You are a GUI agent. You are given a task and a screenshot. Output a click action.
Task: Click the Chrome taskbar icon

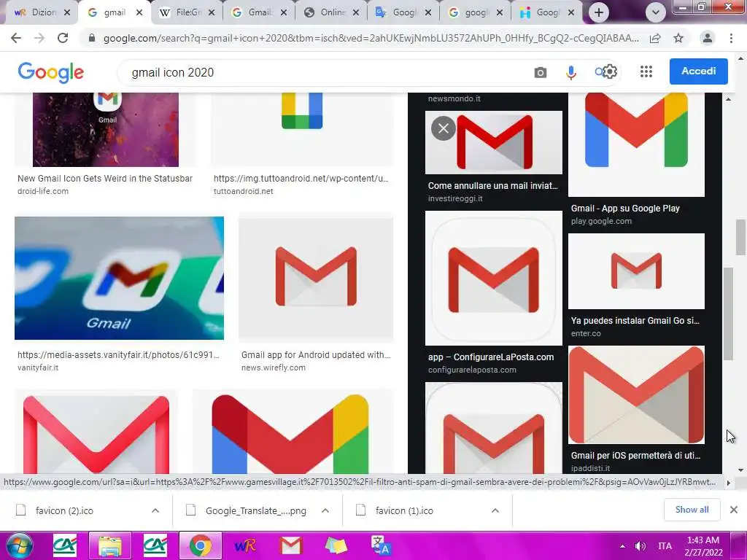pos(201,545)
